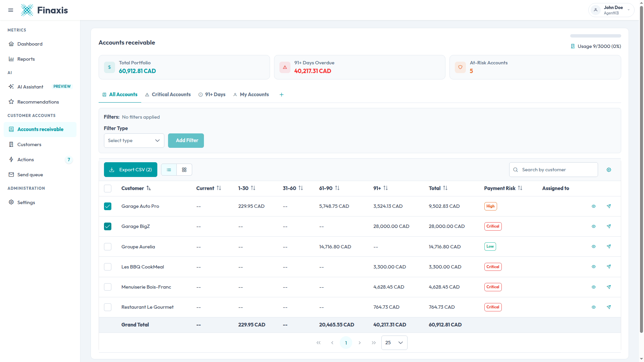This screenshot has width=644, height=362.
Task: Check the Groupe Aurelia row checkbox
Action: pos(108,247)
